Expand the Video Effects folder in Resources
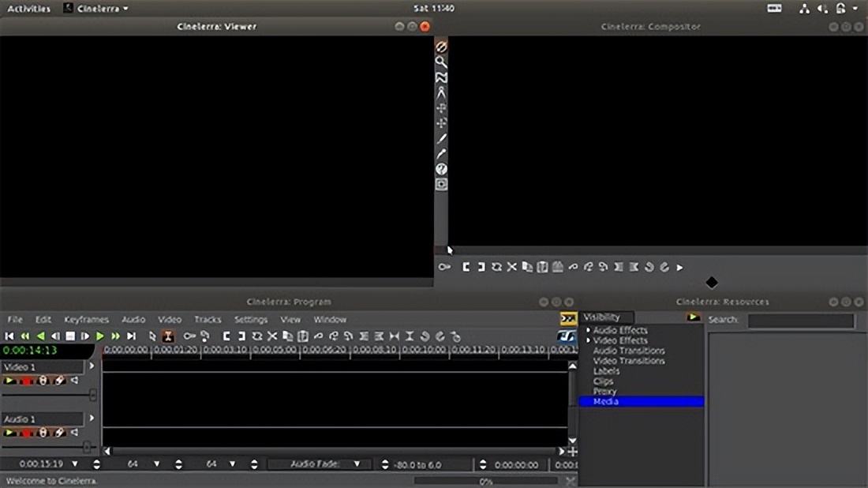This screenshot has height=488, width=868. (588, 340)
